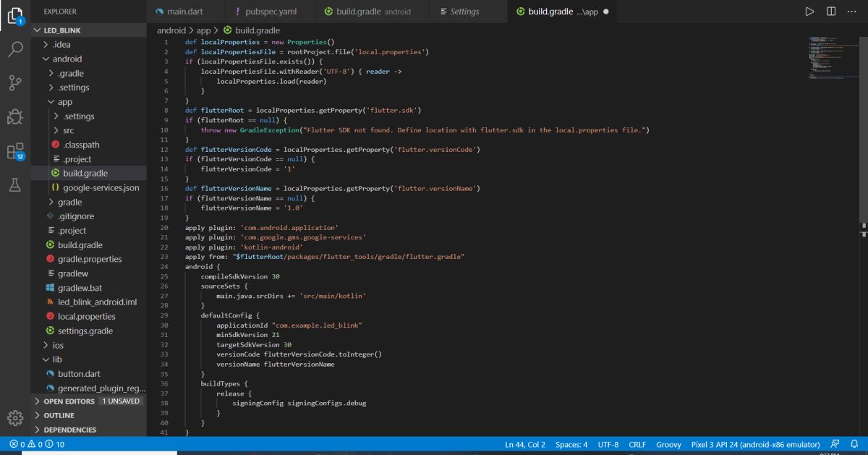
Task: Change line endings via CRLF
Action: point(637,444)
